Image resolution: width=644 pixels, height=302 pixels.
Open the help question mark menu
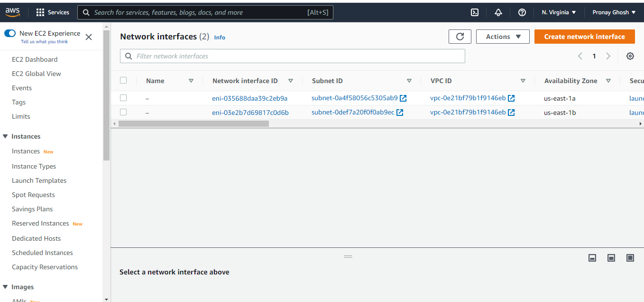(522, 12)
